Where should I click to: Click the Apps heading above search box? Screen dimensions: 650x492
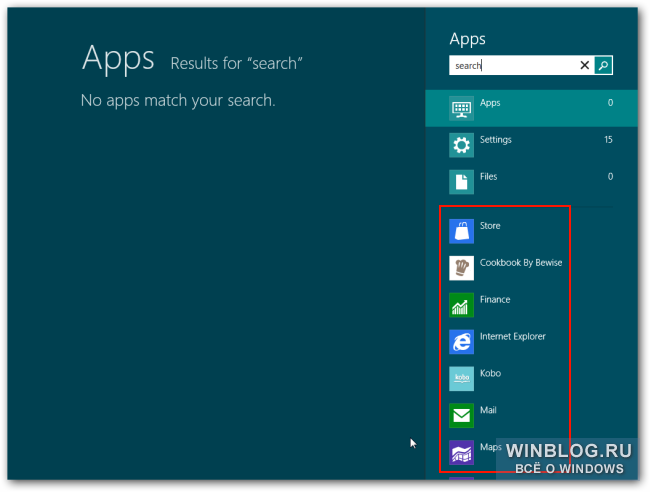467,39
